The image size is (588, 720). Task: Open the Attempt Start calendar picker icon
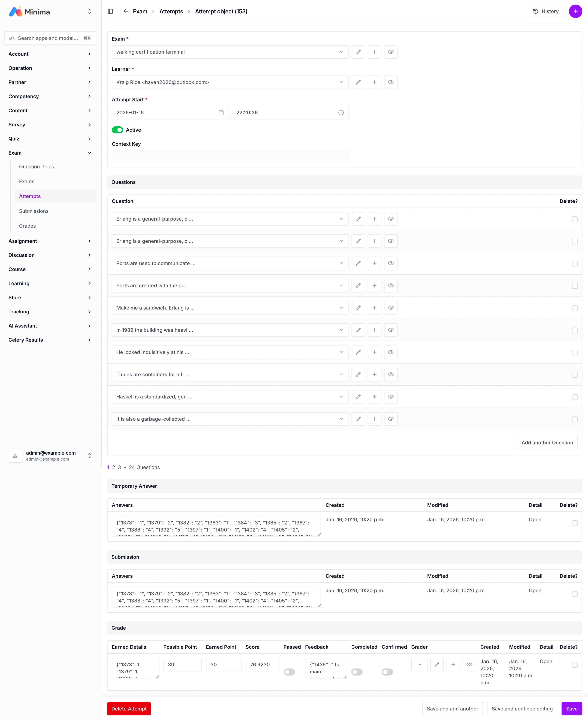point(221,113)
